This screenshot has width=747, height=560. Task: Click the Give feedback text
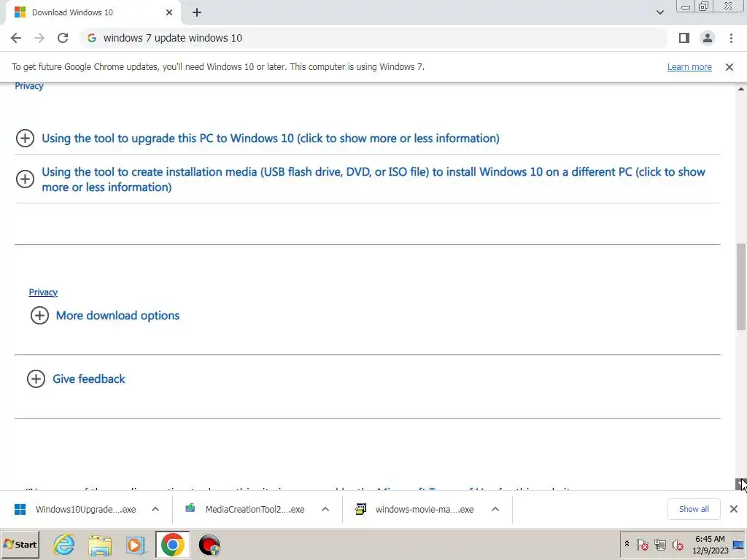click(x=88, y=379)
